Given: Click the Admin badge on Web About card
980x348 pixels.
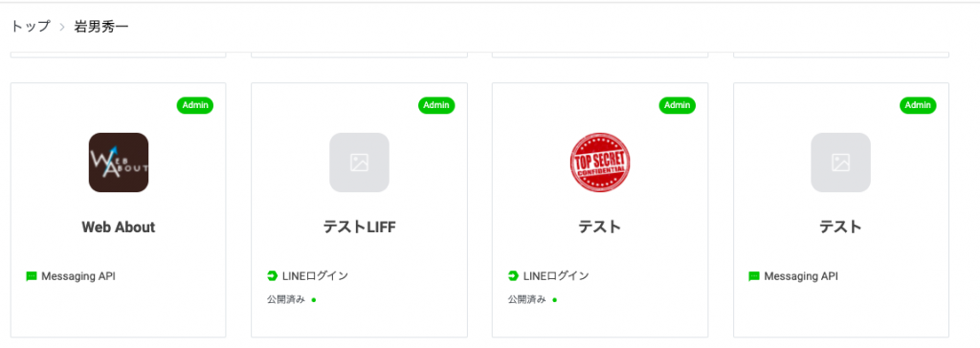Looking at the screenshot, I should [x=195, y=105].
